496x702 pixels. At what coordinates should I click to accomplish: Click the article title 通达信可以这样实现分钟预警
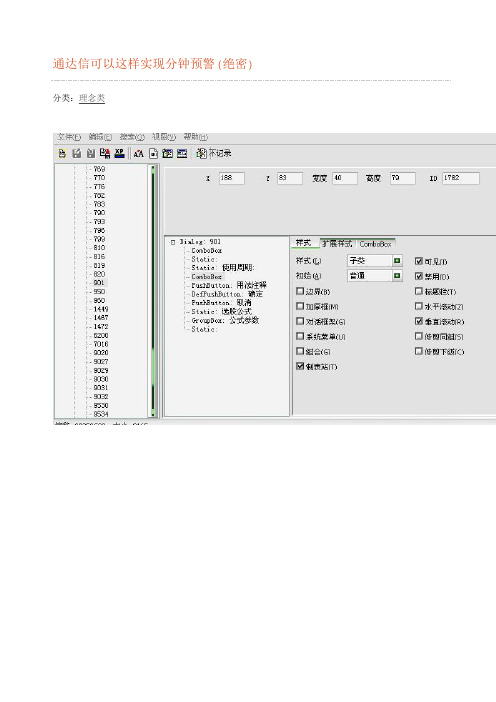153,64
